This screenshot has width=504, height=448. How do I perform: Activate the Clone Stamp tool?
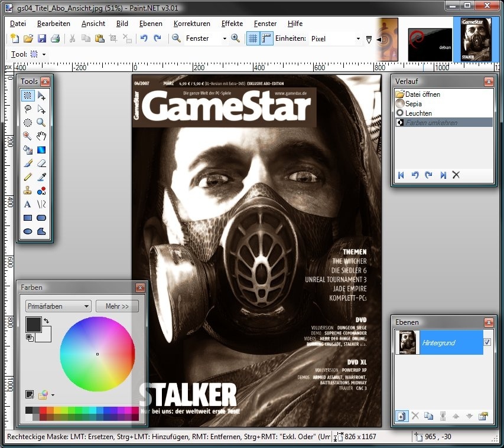point(28,190)
